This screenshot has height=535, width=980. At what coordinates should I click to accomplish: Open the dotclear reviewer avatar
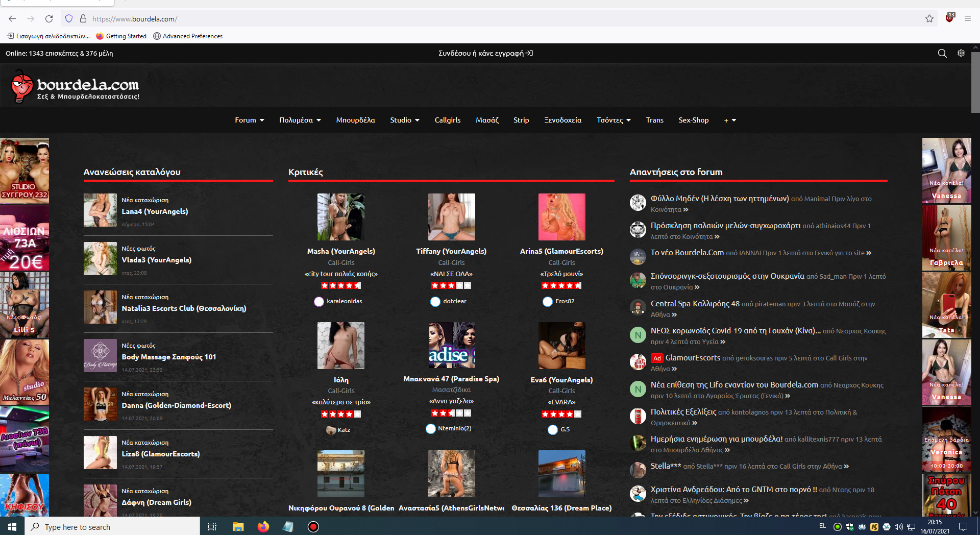(x=435, y=302)
